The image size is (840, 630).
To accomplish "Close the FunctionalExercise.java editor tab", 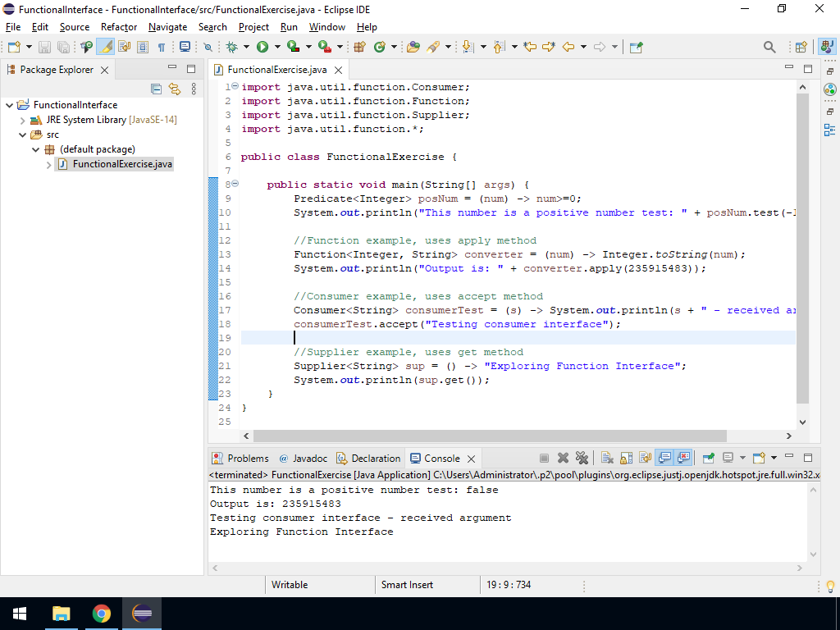I will tap(338, 71).
